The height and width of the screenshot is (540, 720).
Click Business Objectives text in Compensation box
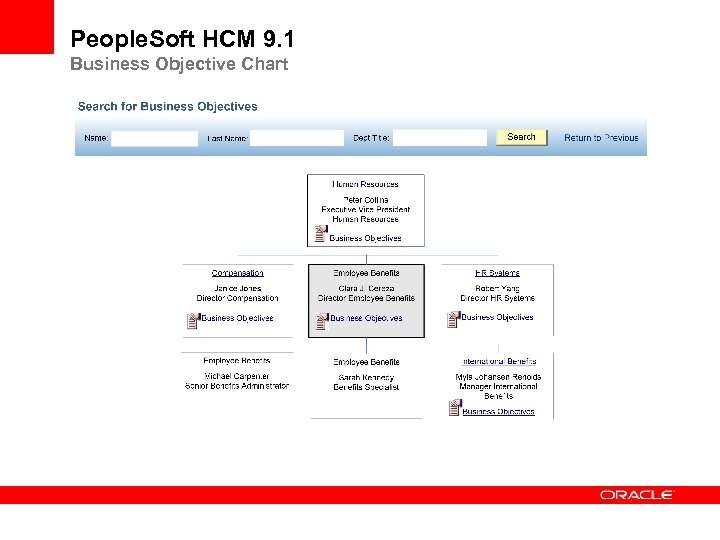237,318
